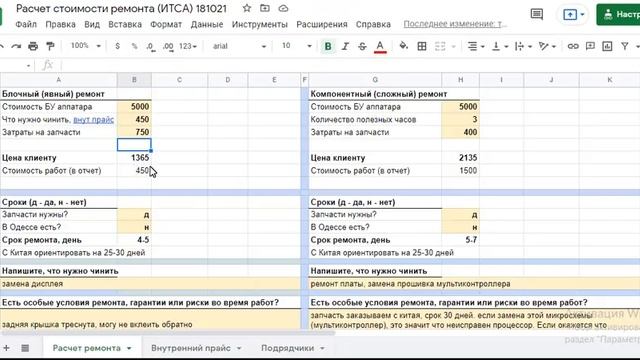Open the comment history icon
This screenshot has height=360, width=640.
pos(537,14)
